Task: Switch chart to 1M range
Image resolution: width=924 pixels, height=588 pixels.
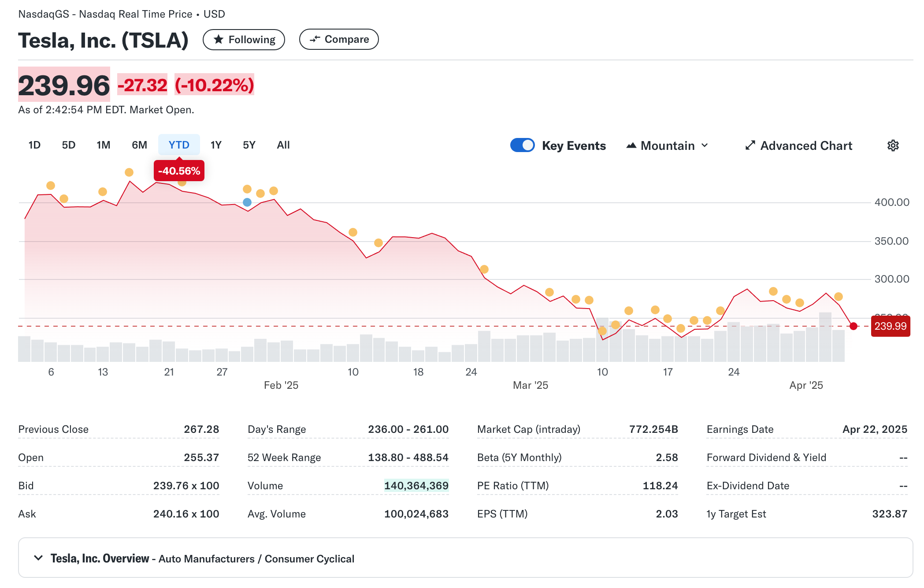Action: coord(104,145)
